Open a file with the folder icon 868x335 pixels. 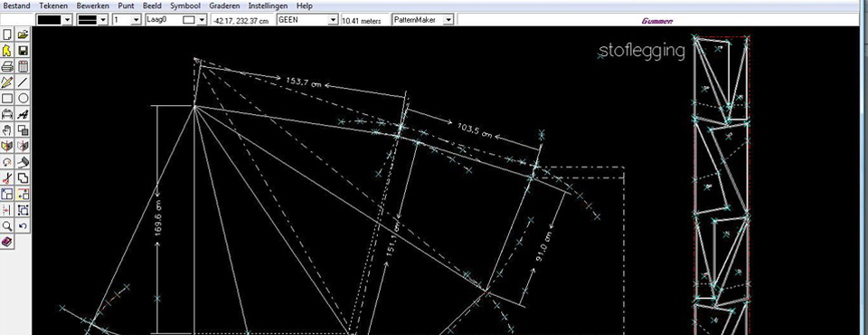(x=23, y=35)
